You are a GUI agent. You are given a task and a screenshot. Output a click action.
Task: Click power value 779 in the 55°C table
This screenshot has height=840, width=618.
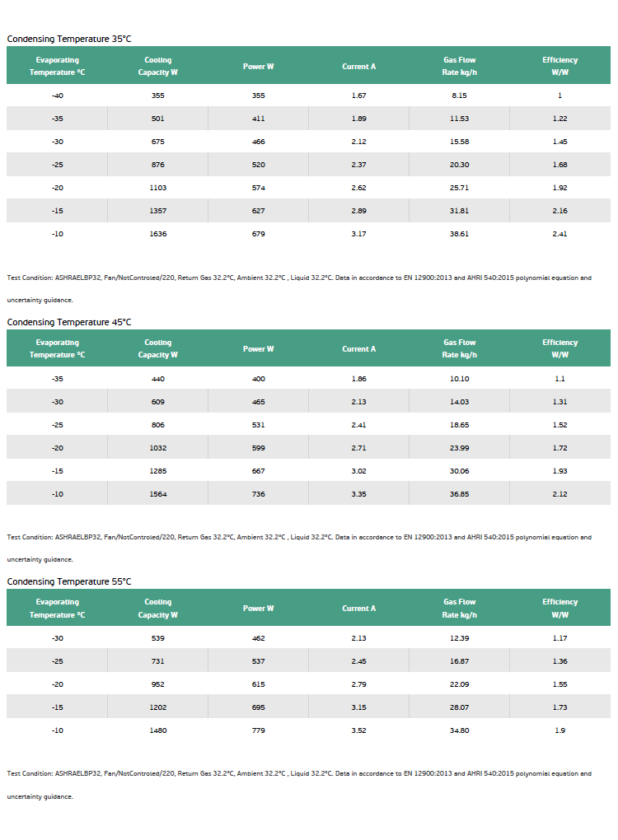click(259, 730)
